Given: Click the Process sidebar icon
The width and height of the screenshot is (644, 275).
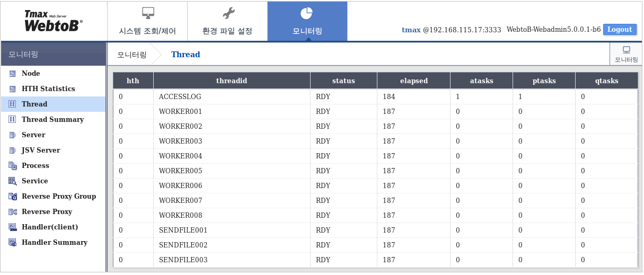Looking at the screenshot, I should click(x=12, y=166).
